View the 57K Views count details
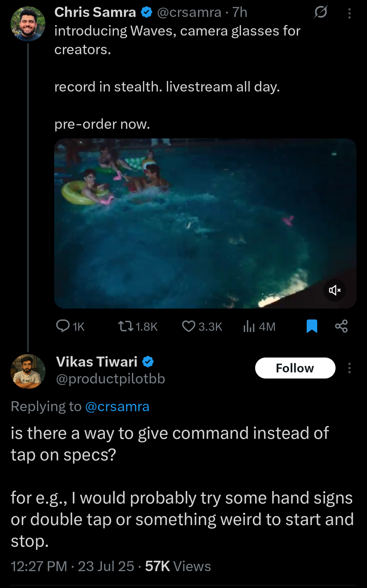Viewport: 367px width, 588px height. (178, 566)
